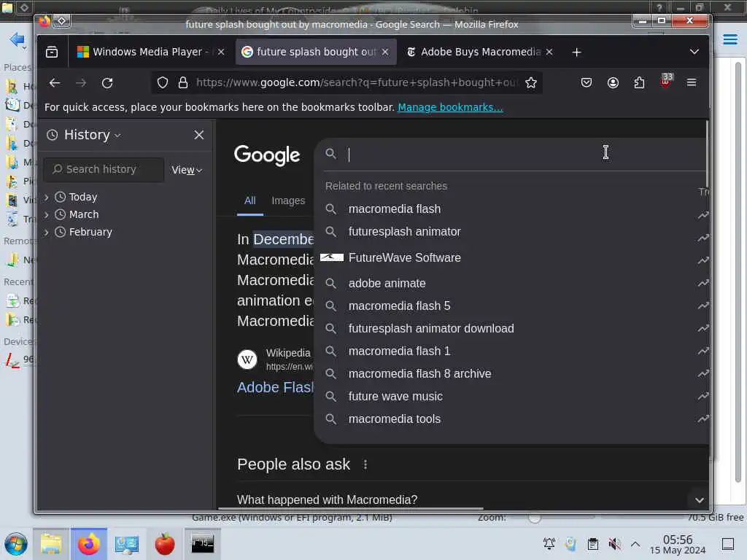
Task: Close the History sidebar
Action: pyautogui.click(x=199, y=135)
